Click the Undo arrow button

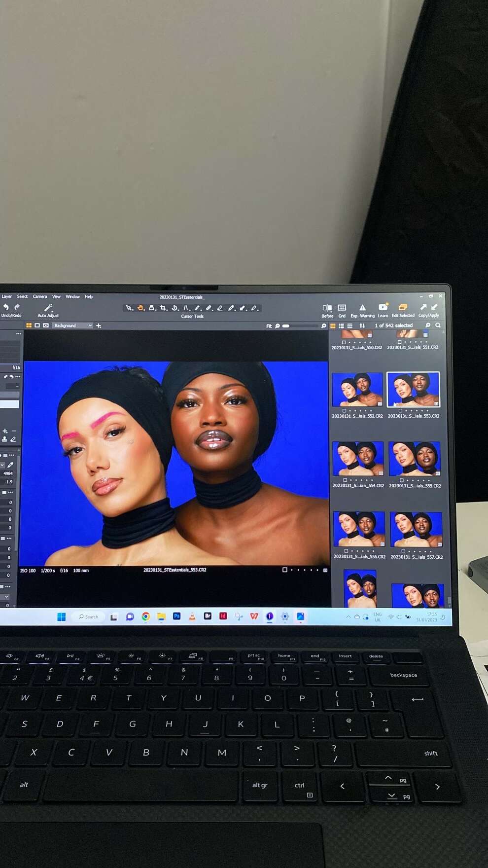tap(6, 307)
